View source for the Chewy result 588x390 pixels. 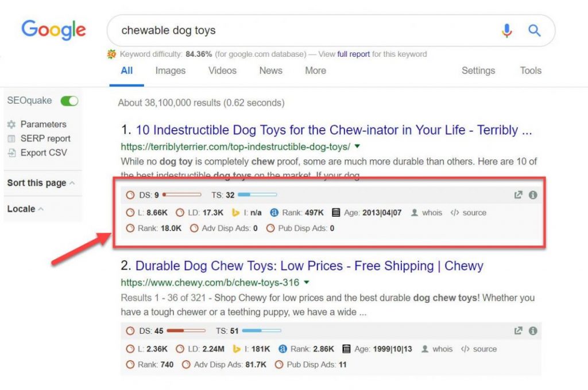coord(479,349)
